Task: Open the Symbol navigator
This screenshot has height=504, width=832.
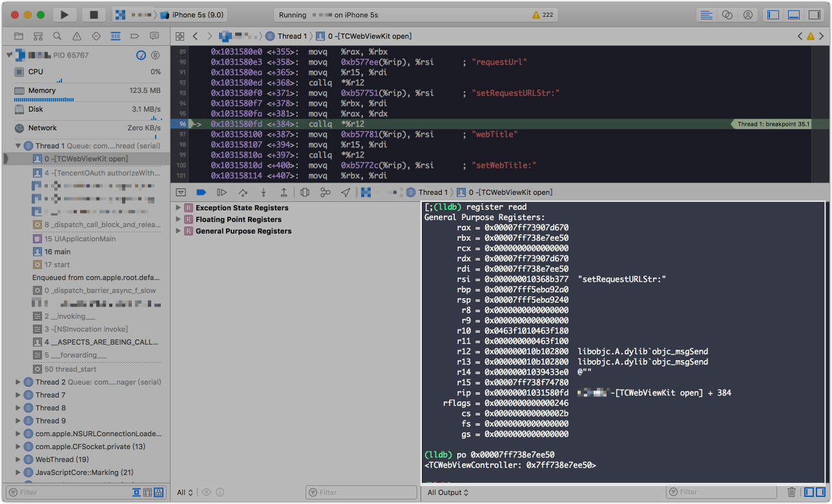Action: click(x=38, y=36)
